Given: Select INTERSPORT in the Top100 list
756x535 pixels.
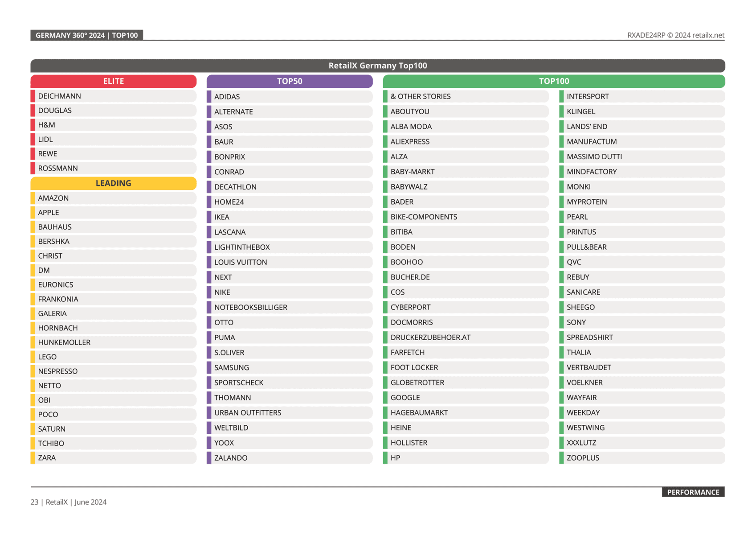Looking at the screenshot, I should point(642,96).
